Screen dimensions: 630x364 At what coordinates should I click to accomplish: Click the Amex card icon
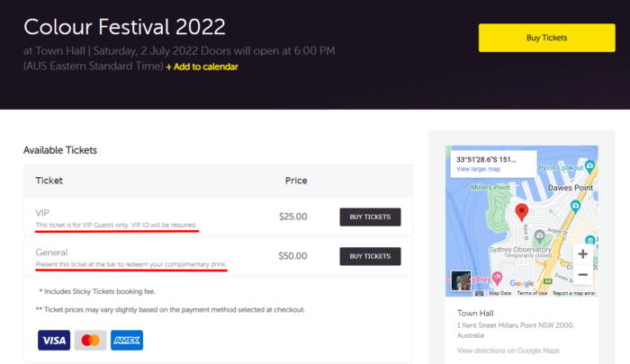coord(127,341)
